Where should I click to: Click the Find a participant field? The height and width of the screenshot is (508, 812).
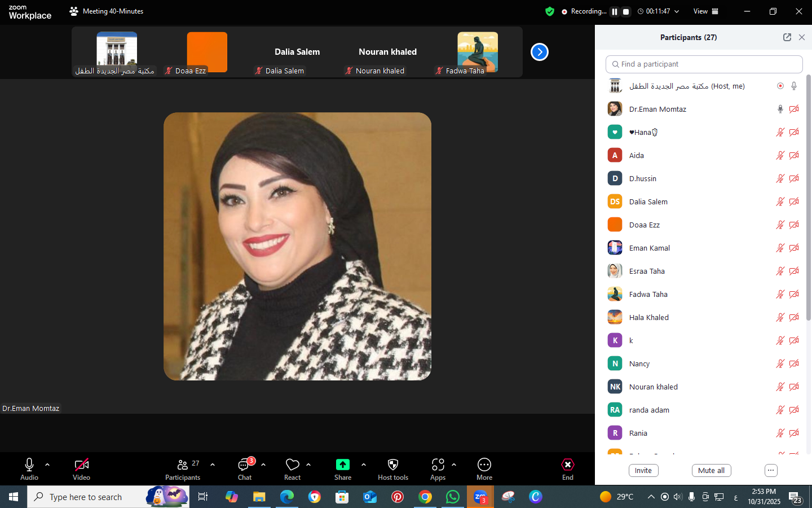coord(704,64)
